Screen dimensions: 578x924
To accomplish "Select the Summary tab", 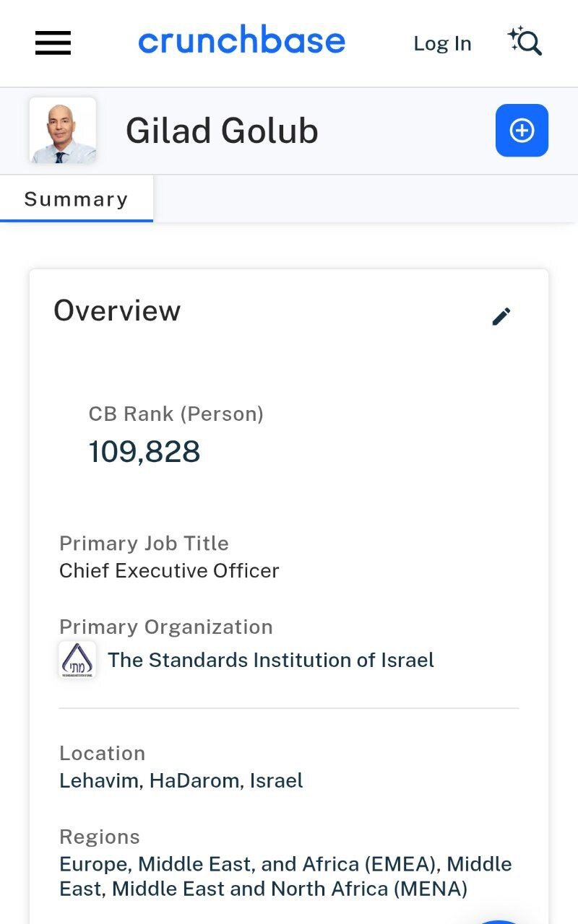I will [76, 199].
